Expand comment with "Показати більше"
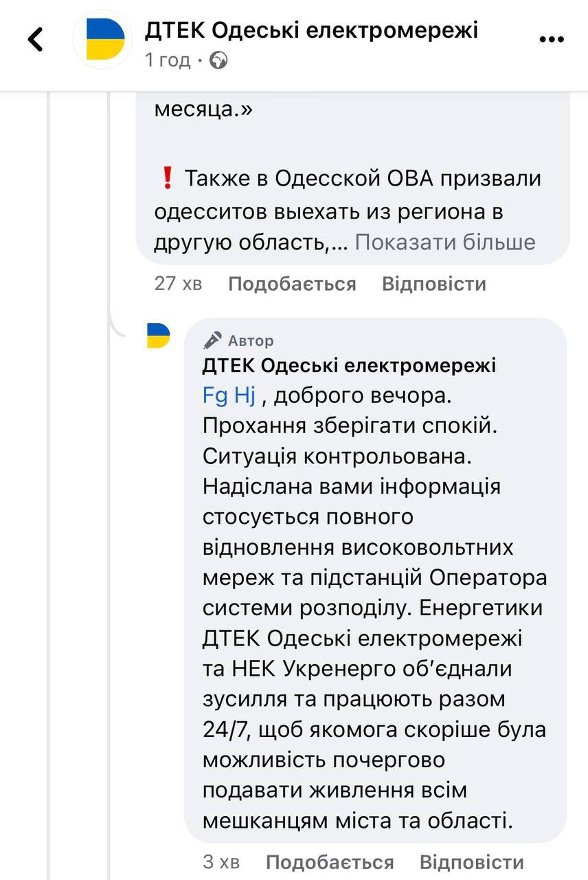Image resolution: width=588 pixels, height=880 pixels. click(x=445, y=242)
